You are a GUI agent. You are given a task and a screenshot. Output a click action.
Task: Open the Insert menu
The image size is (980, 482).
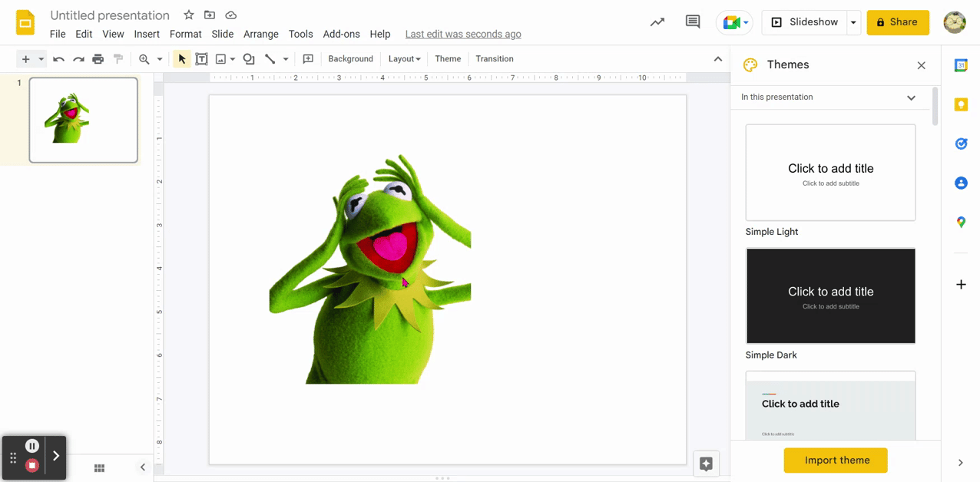(147, 34)
